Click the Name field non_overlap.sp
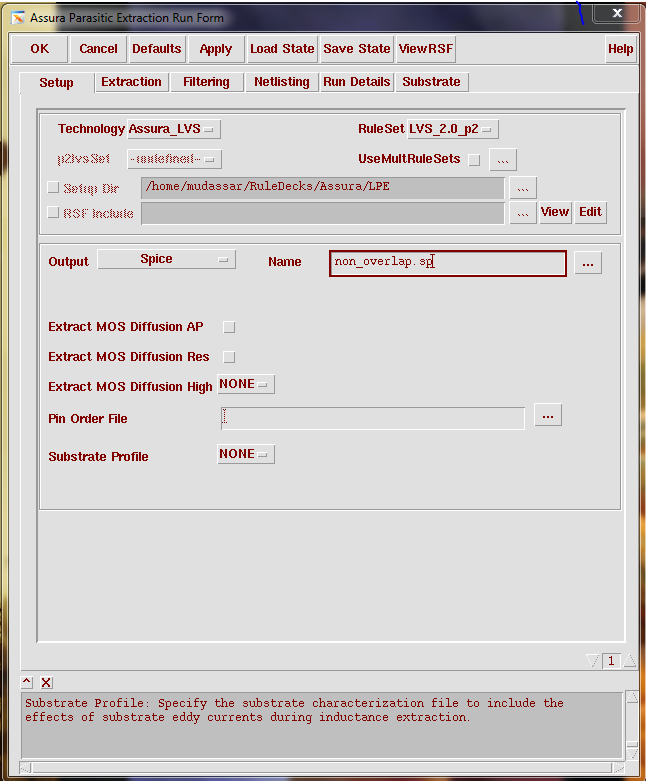646x781 pixels. pos(448,263)
